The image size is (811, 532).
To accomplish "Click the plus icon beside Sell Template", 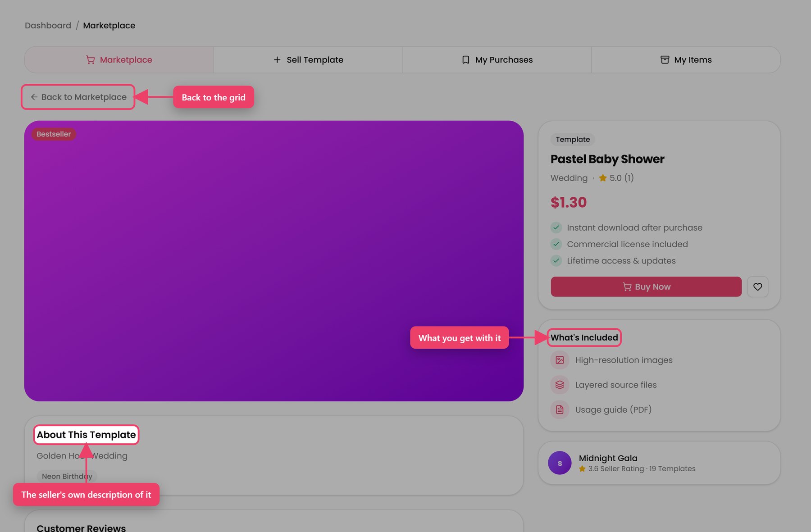I will click(x=277, y=60).
